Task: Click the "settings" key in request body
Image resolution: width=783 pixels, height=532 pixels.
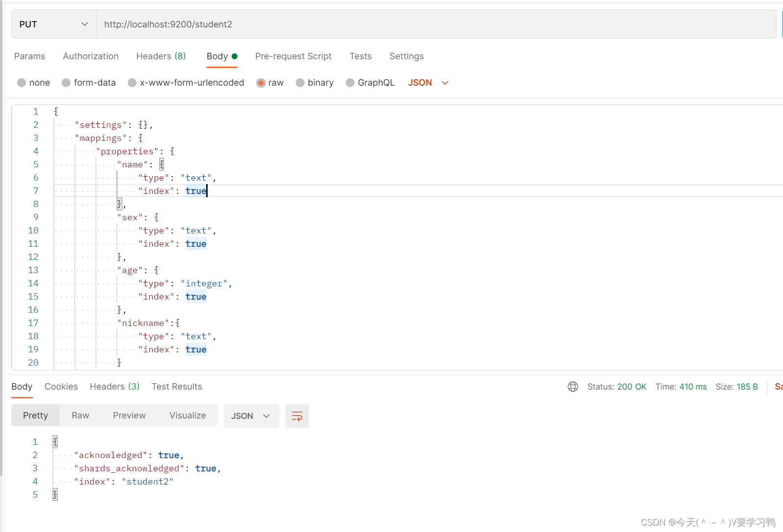Action: [x=100, y=125]
